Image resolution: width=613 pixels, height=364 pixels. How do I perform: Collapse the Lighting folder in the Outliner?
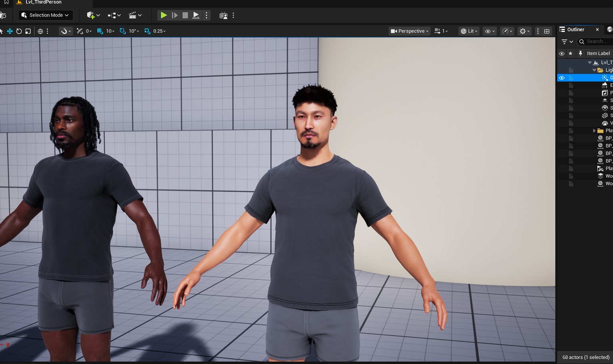point(594,70)
